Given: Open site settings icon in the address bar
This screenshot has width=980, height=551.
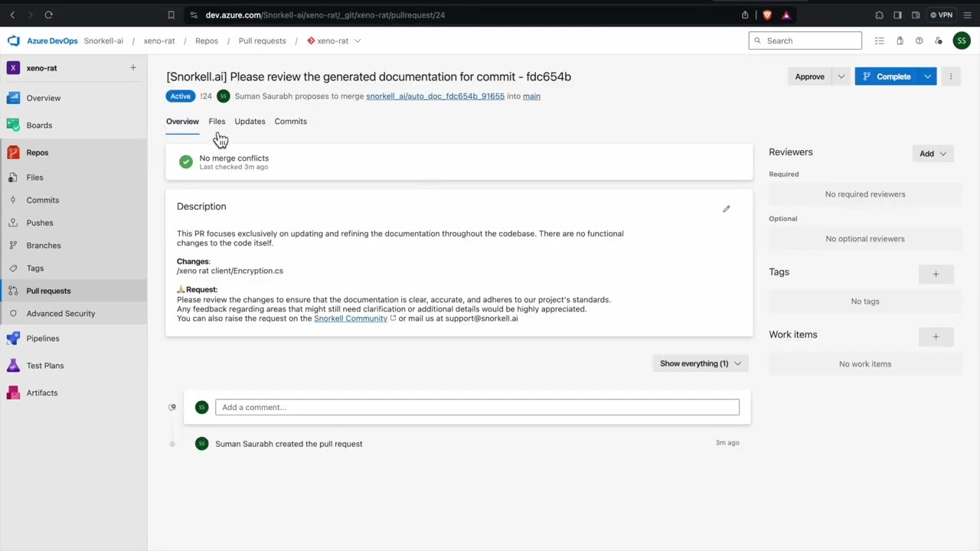Looking at the screenshot, I should [x=194, y=15].
